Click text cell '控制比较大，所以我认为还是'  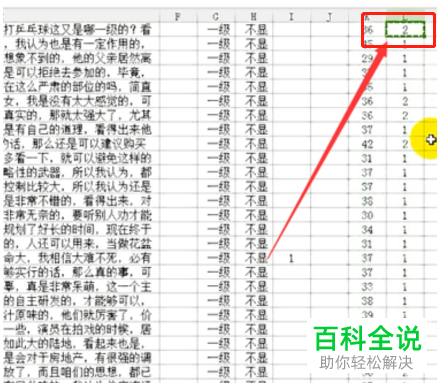(77, 187)
